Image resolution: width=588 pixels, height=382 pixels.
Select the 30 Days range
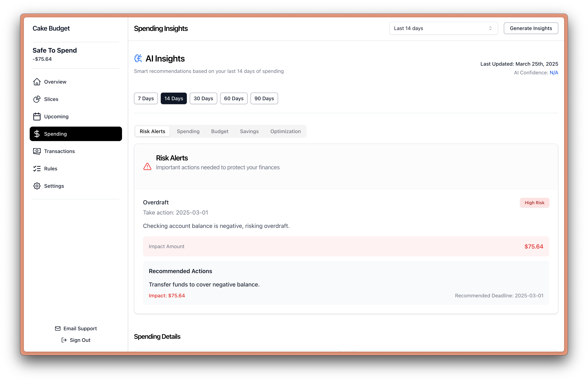point(203,98)
